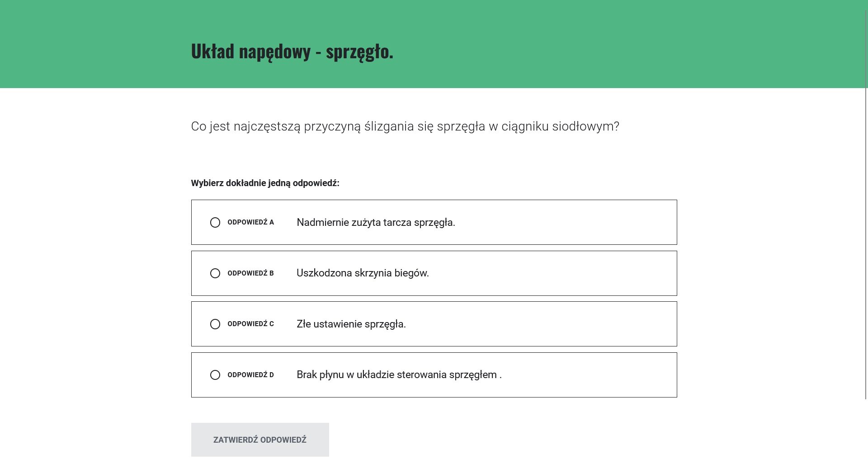Select radio button for Odpowiedź D

215,375
